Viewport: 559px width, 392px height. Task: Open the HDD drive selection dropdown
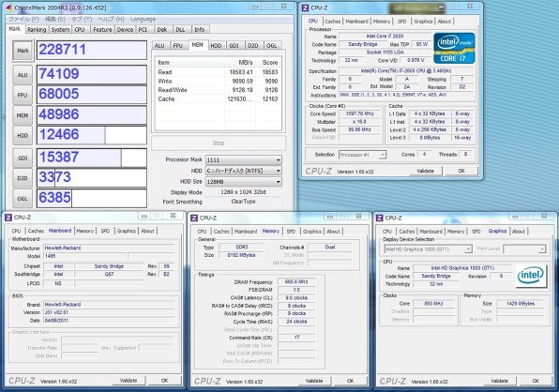[x=244, y=171]
